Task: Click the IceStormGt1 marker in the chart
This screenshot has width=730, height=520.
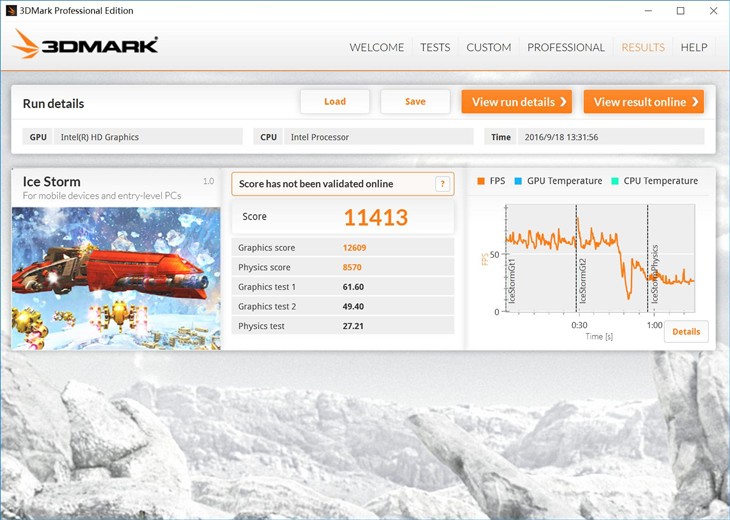Action: coord(512,281)
